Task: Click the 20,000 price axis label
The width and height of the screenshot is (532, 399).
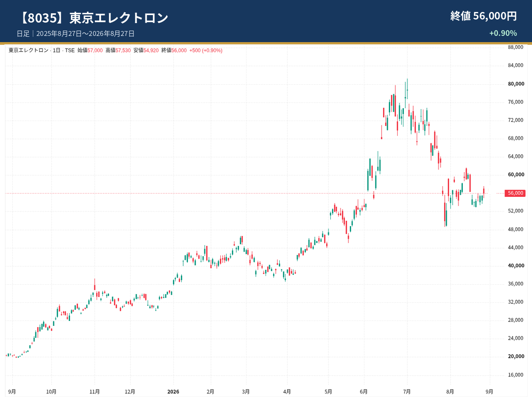Action: pyautogui.click(x=516, y=356)
